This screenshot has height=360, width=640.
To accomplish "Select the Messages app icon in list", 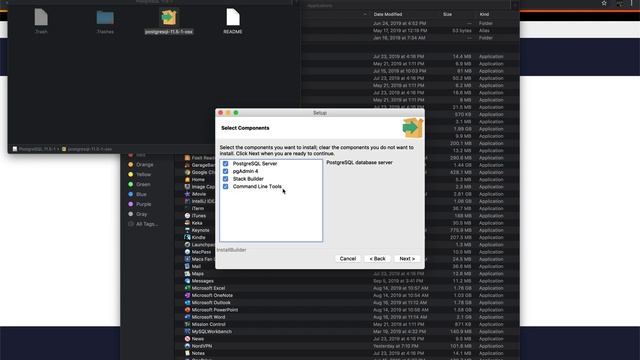I will point(187,281).
